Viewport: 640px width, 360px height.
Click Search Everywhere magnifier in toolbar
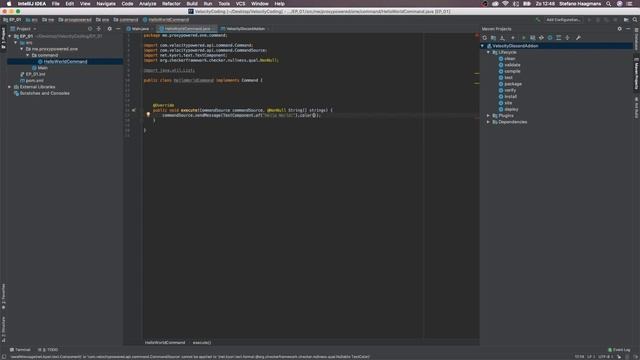click(635, 20)
